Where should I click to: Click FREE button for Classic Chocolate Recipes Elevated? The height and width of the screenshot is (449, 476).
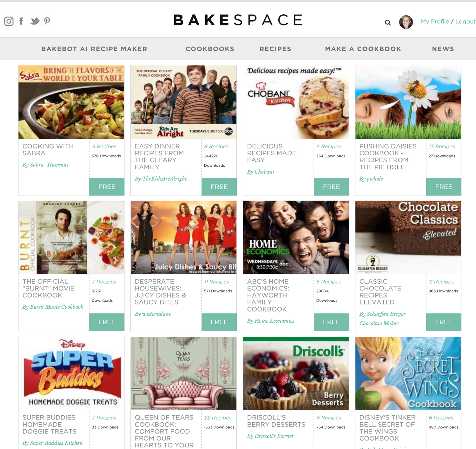point(444,322)
